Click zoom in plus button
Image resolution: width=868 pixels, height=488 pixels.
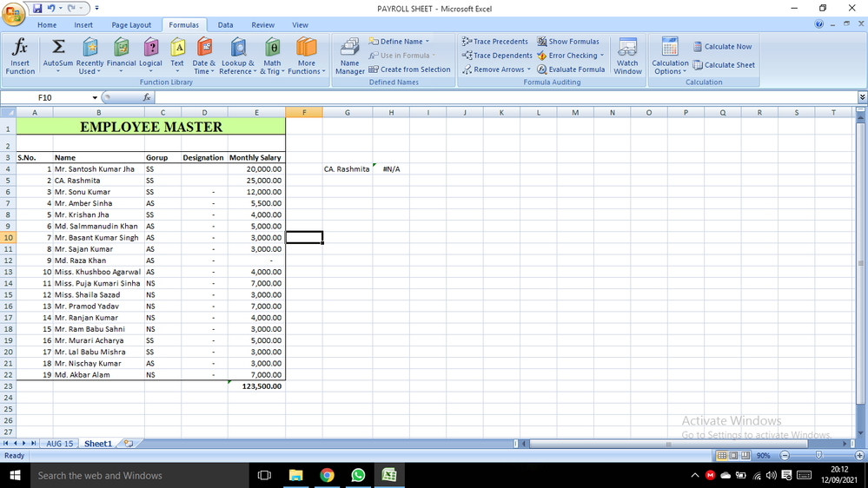coord(859,455)
